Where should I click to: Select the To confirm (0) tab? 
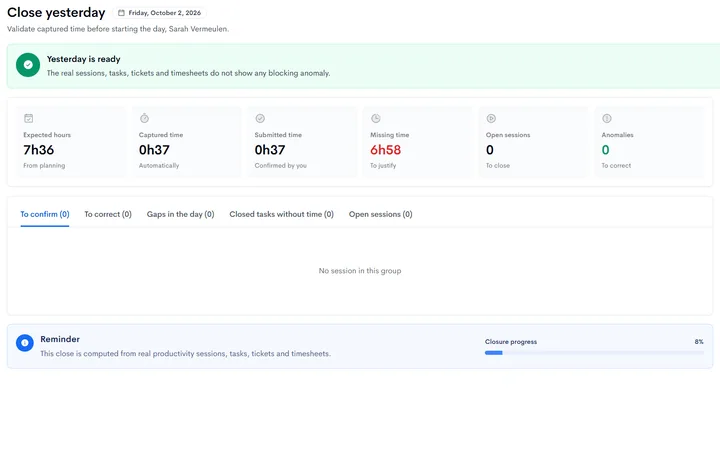45,214
